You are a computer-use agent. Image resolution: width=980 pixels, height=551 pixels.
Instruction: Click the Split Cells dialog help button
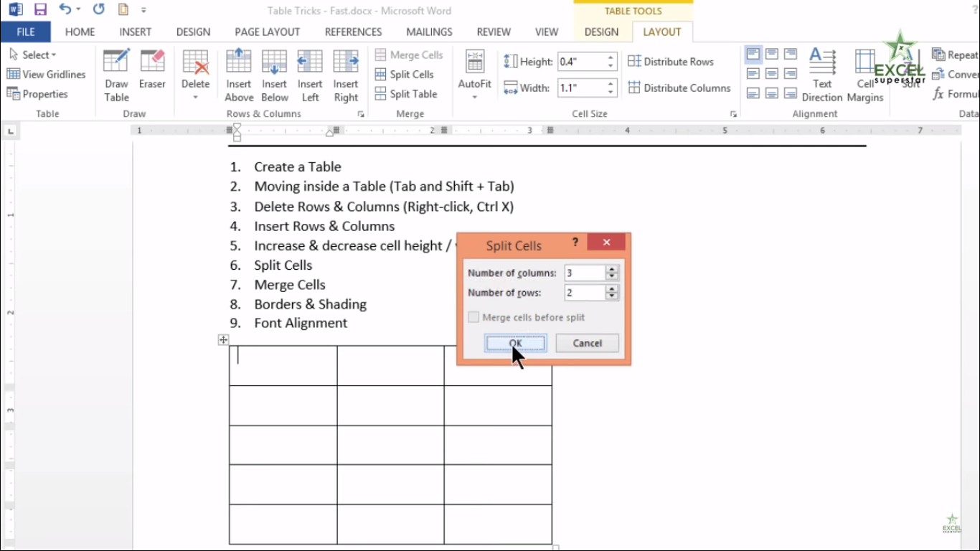575,242
